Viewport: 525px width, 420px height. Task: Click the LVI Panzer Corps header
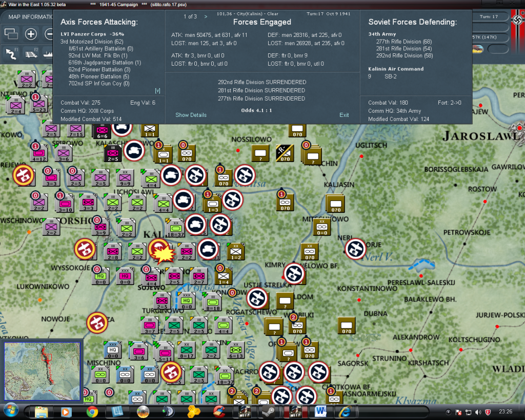pyautogui.click(x=92, y=34)
